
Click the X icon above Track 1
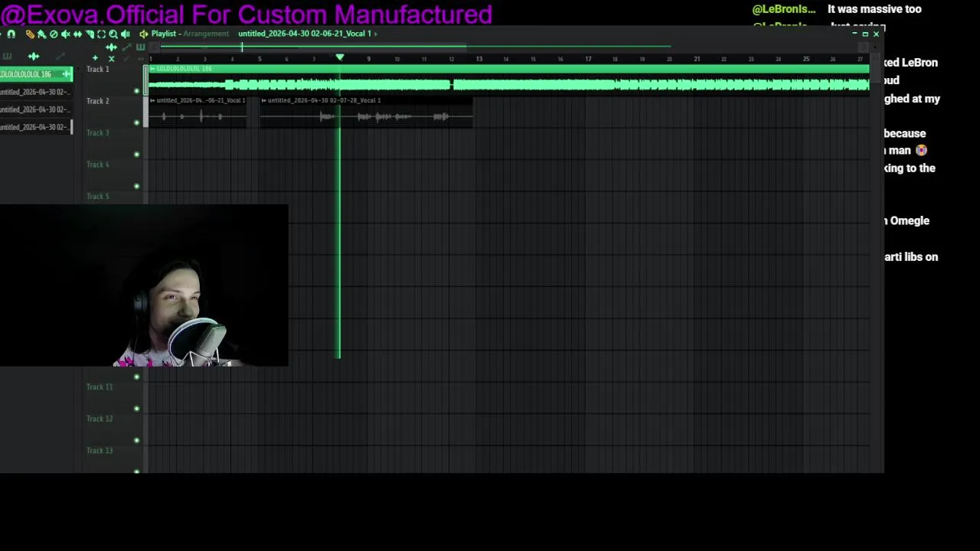[x=111, y=59]
